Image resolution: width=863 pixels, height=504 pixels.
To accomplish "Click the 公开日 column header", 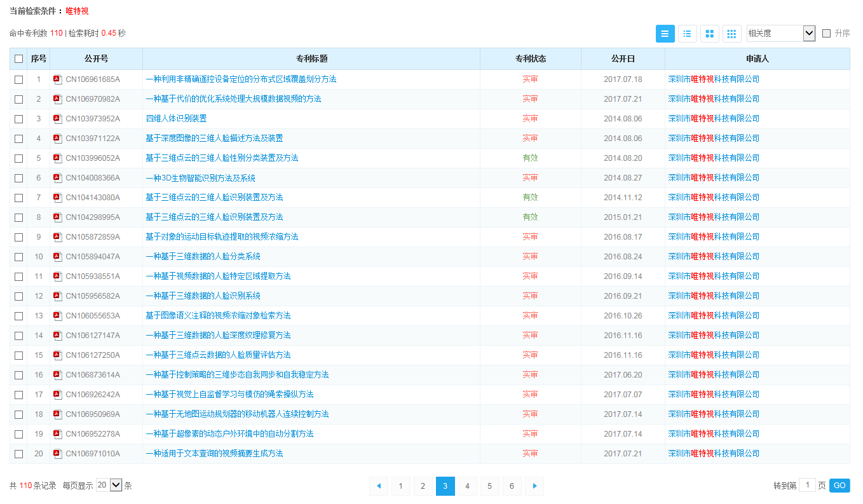I will [x=623, y=59].
